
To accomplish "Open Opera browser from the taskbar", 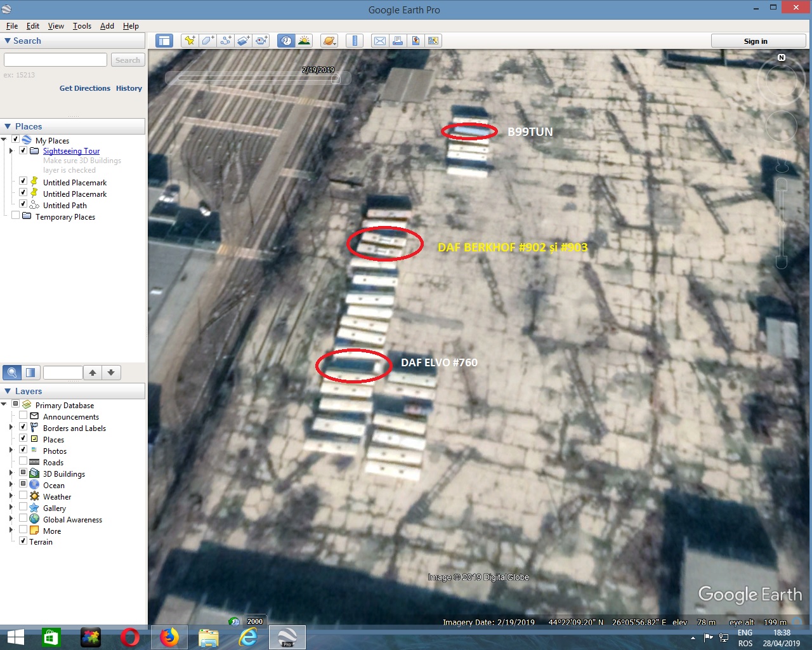I will pyautogui.click(x=130, y=637).
